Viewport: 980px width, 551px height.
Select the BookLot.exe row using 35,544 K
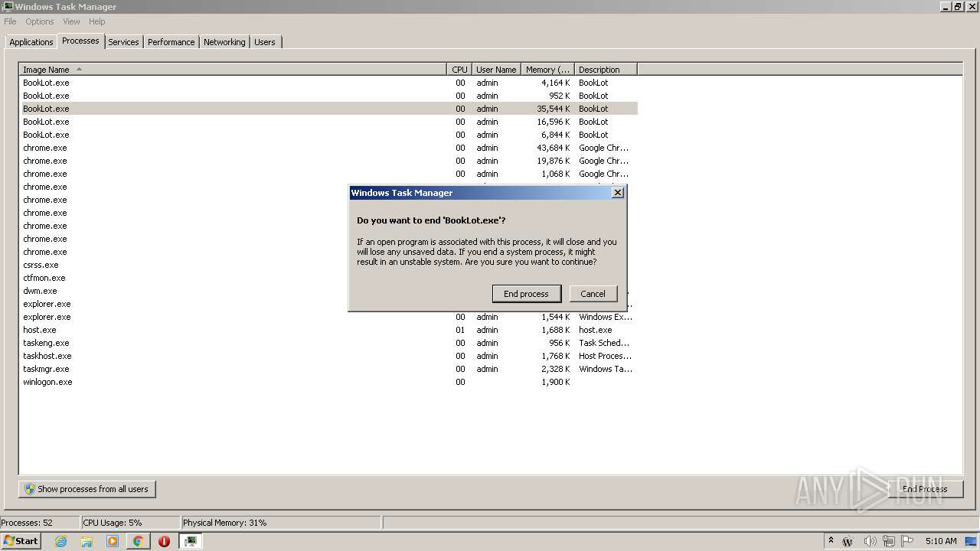tap(328, 109)
